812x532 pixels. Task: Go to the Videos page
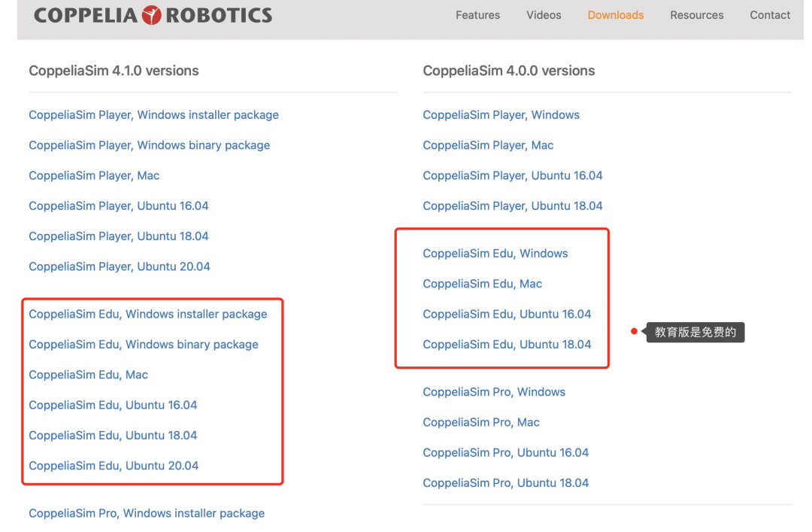click(x=544, y=15)
